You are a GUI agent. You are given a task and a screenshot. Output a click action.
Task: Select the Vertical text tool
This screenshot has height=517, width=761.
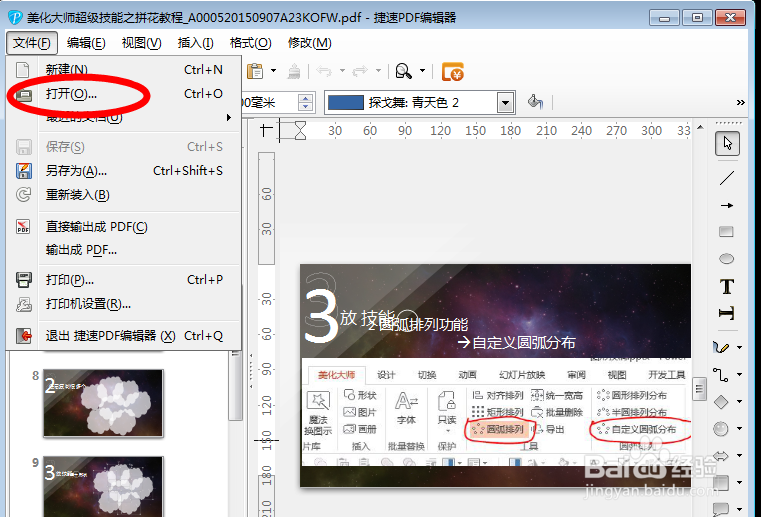(x=727, y=313)
